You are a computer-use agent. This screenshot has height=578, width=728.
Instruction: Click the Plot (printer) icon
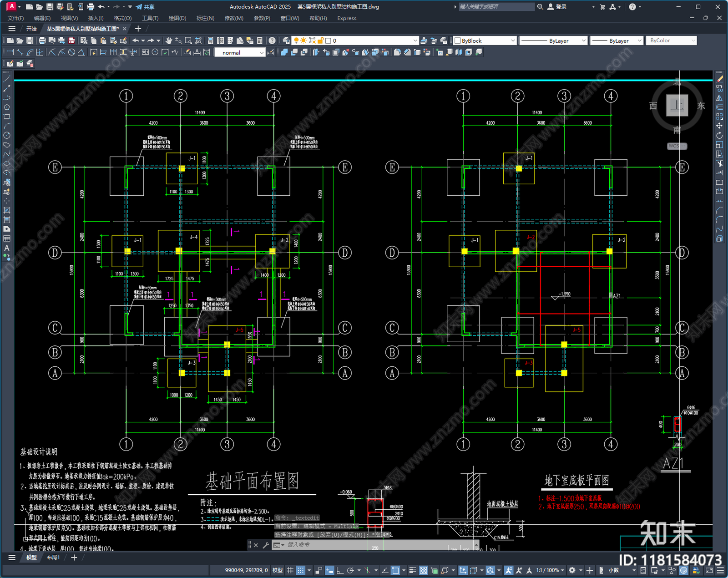pyautogui.click(x=42, y=41)
